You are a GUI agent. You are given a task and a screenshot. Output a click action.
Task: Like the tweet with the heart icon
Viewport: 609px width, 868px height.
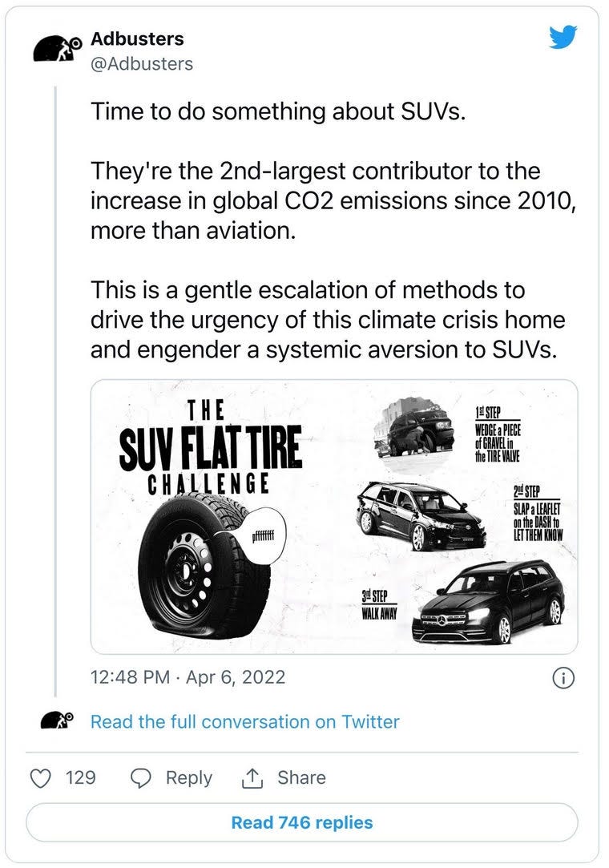[x=40, y=777]
